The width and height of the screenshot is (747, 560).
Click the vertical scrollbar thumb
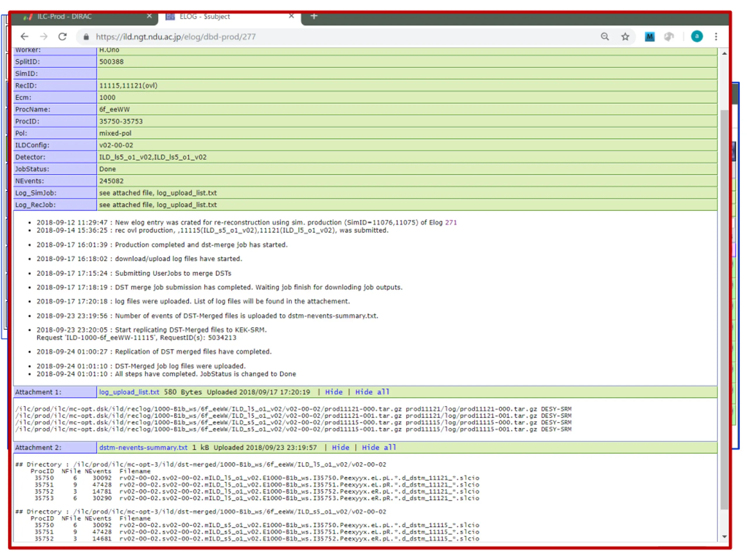point(724,309)
